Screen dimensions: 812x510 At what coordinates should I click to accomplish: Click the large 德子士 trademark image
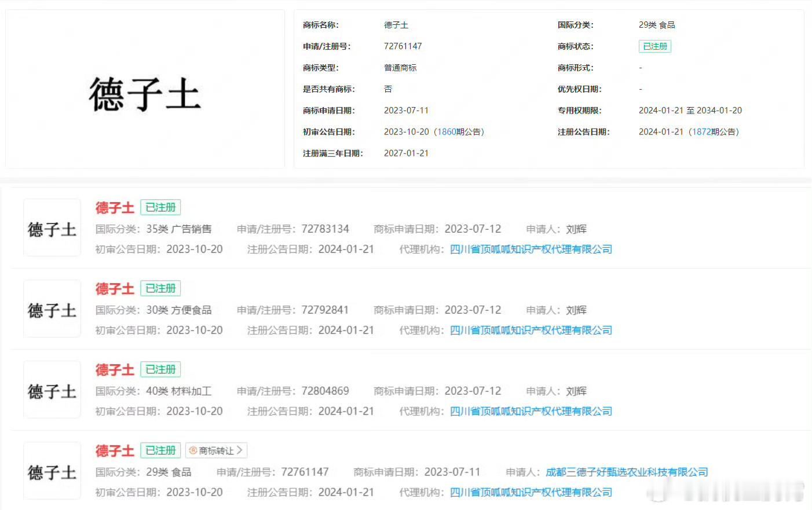tap(145, 94)
